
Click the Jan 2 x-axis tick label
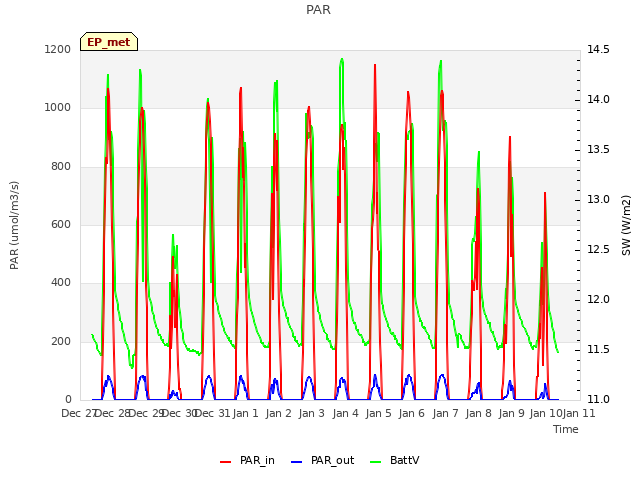(278, 413)
